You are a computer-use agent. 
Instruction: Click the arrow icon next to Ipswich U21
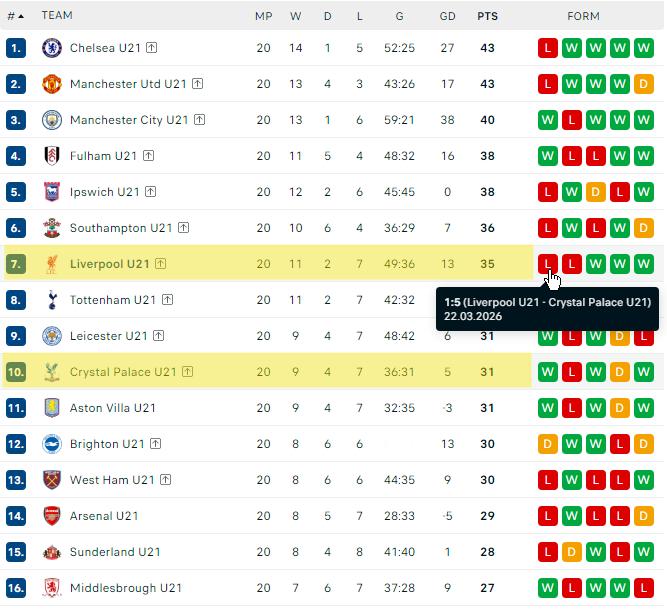click(x=151, y=192)
